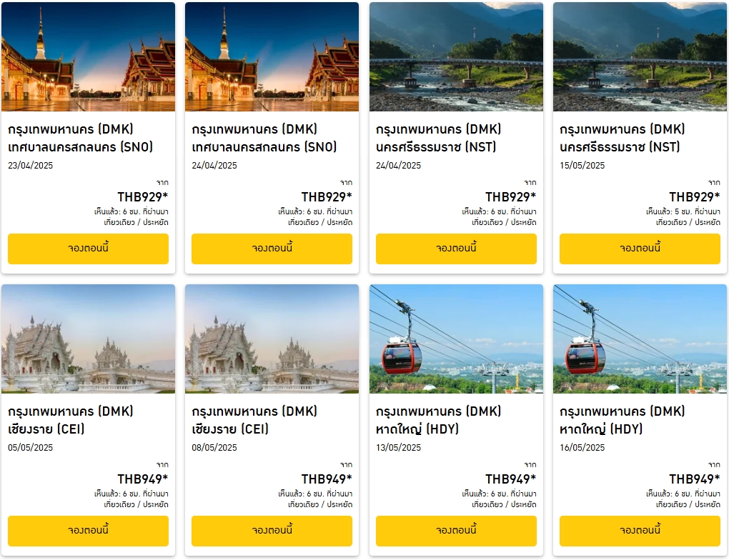The image size is (729, 560).
Task: Click จองตอนนี้ for Chiang Rai flight on 05/05/2025
Action: [x=88, y=531]
